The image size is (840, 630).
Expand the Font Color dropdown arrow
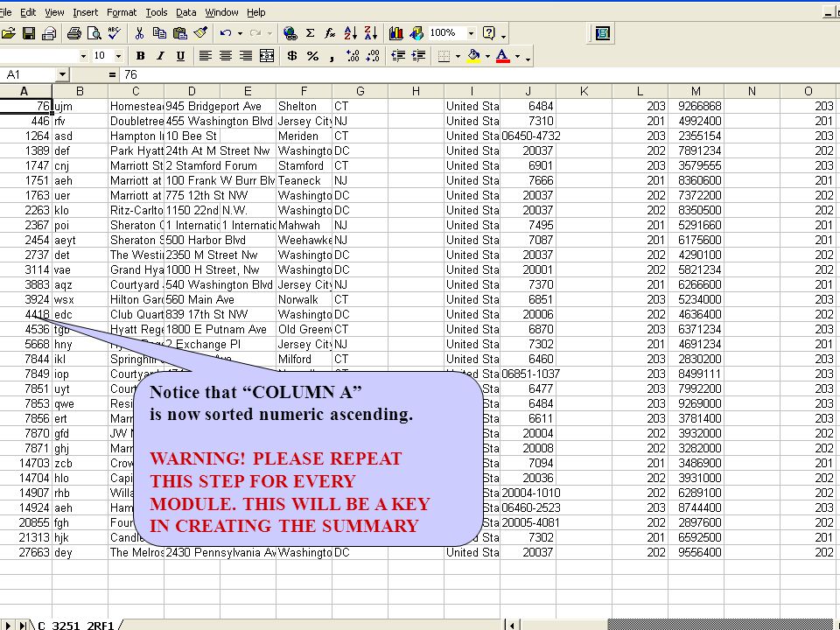(x=517, y=56)
